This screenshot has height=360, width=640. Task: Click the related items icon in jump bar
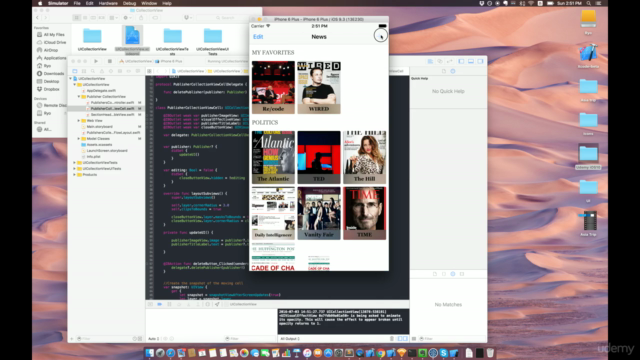pyautogui.click(x=149, y=71)
